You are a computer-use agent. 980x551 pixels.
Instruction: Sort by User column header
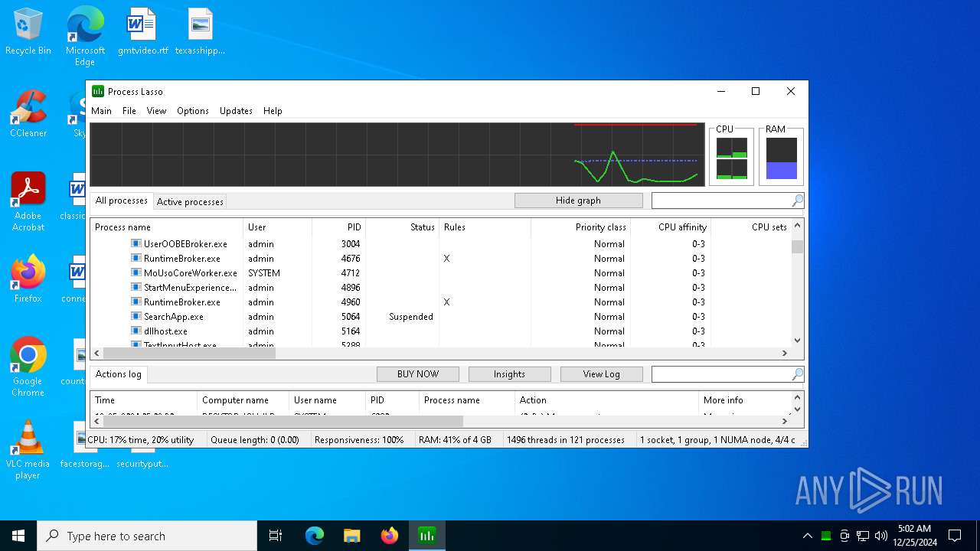(x=278, y=227)
